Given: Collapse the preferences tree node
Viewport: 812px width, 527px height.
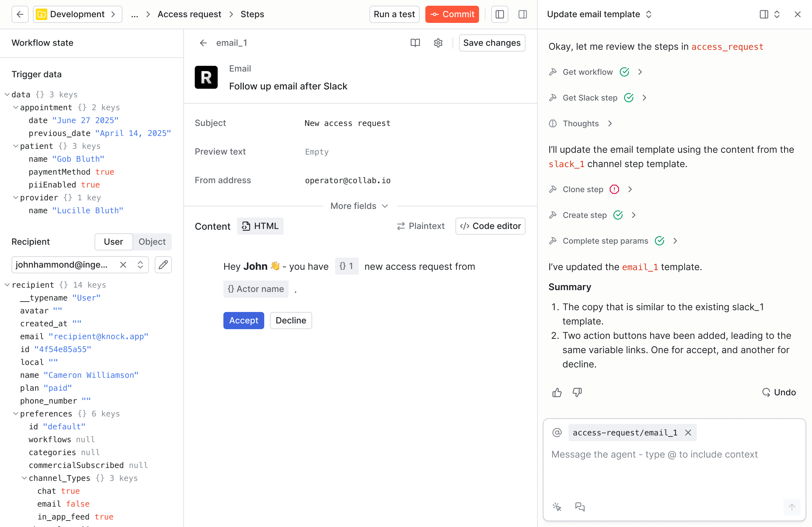Looking at the screenshot, I should pyautogui.click(x=16, y=414).
